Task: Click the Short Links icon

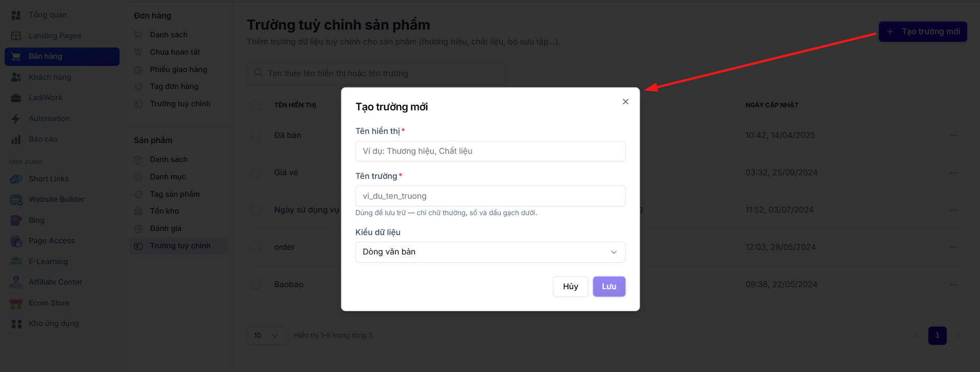Action: [x=16, y=179]
